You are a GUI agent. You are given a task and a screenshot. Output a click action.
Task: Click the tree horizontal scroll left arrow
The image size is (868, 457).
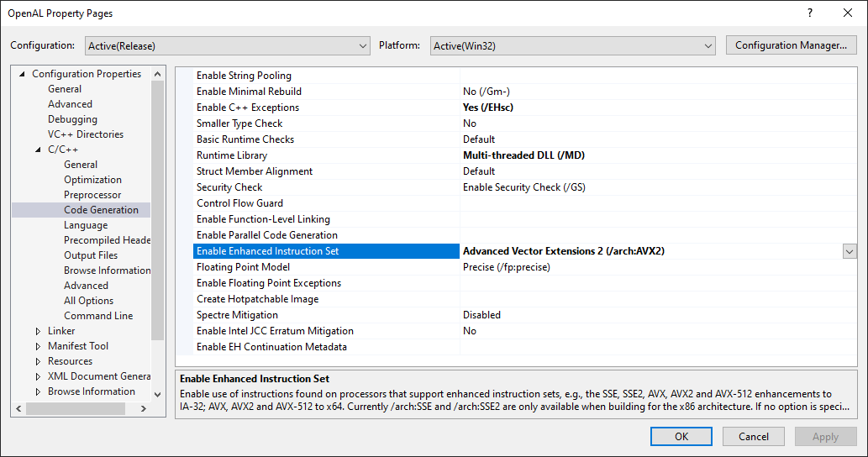click(x=18, y=408)
